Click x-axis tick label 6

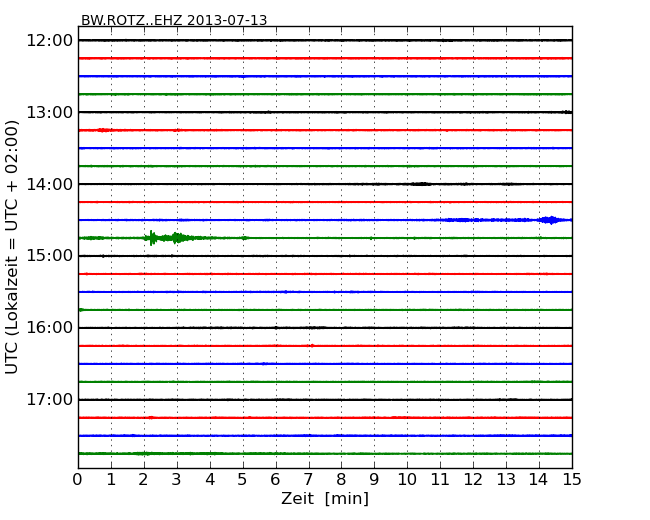tap(276, 480)
